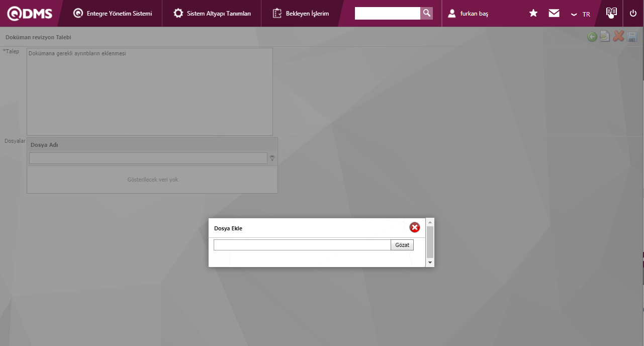Click the power logout icon
This screenshot has width=644, height=346.
[633, 13]
